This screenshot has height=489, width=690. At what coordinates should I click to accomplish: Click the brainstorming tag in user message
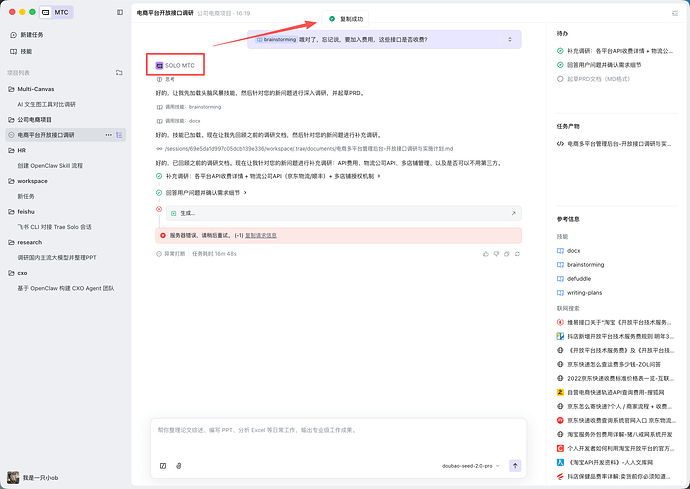point(276,40)
